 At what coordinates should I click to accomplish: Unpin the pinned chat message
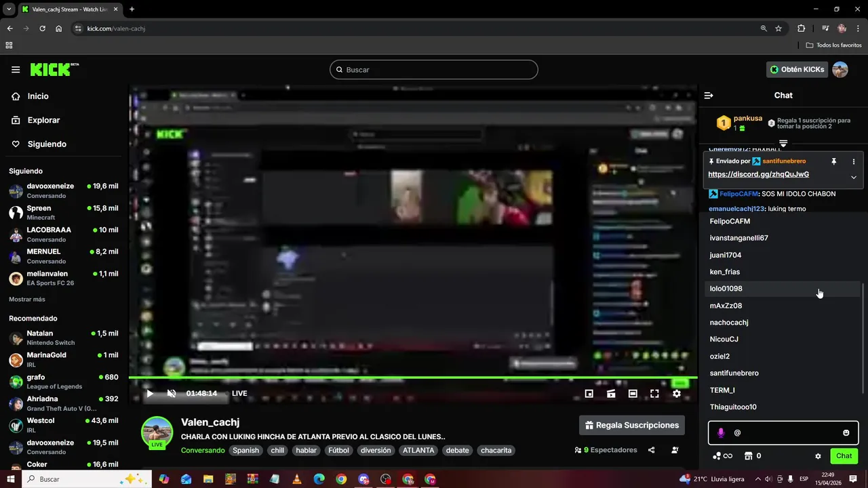point(834,161)
